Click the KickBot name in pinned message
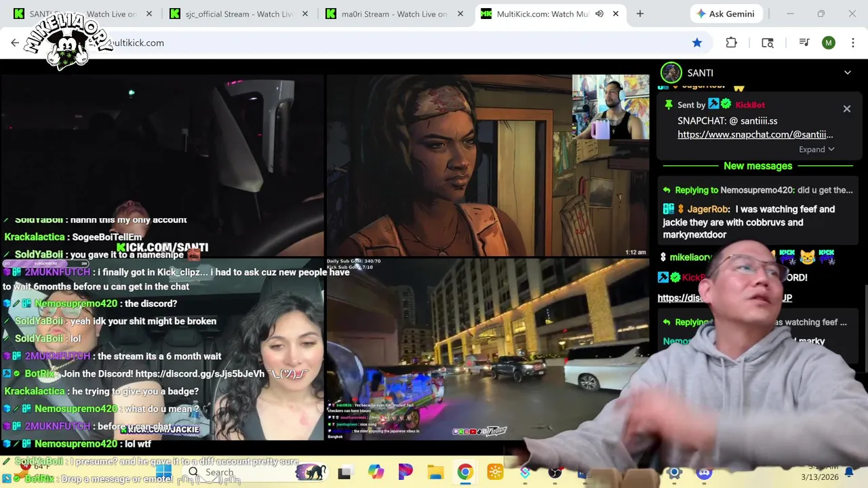The height and width of the screenshot is (488, 868). (x=749, y=104)
